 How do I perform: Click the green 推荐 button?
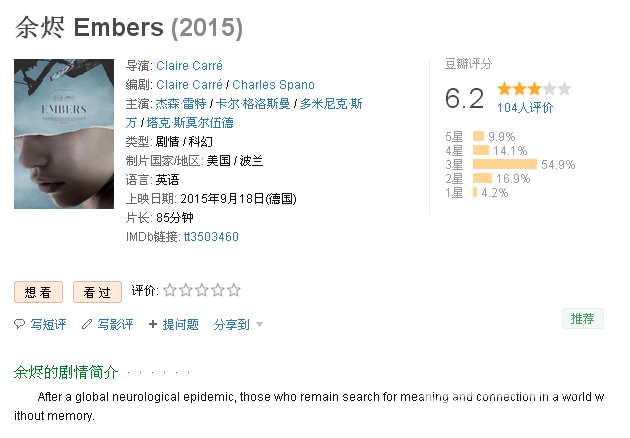pyautogui.click(x=583, y=319)
